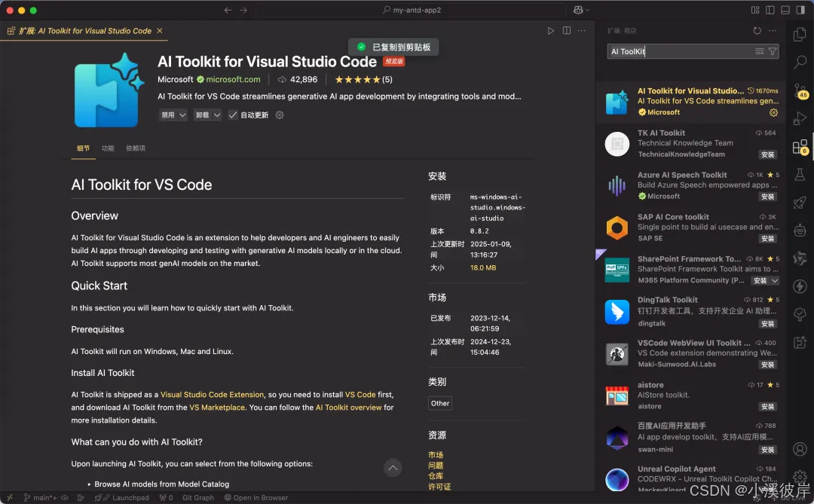
Task: Click the extension manage gear icon
Action: (x=280, y=115)
